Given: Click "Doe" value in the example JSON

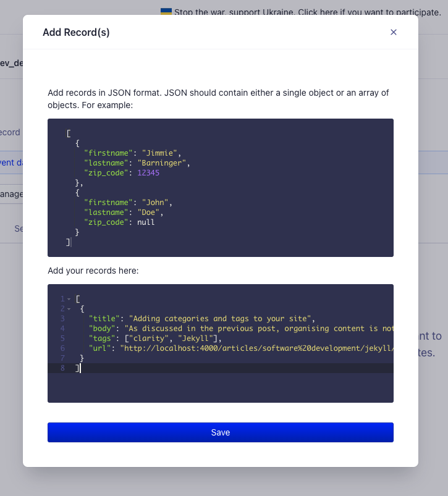Looking at the screenshot, I should [148, 212].
